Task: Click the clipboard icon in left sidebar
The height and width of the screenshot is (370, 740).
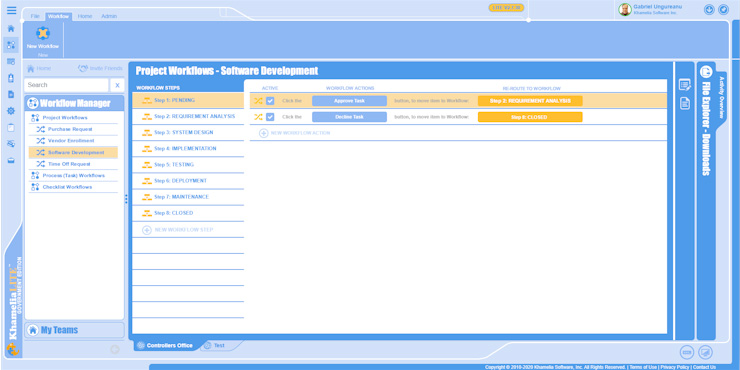Action: [x=11, y=127]
